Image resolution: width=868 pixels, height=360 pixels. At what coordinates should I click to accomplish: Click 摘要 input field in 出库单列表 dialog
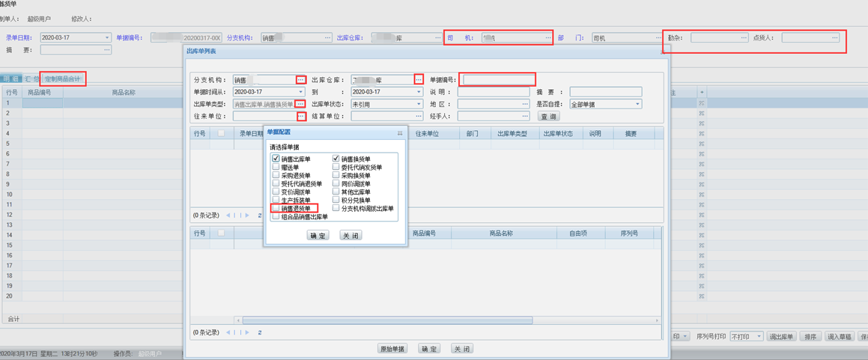click(606, 92)
